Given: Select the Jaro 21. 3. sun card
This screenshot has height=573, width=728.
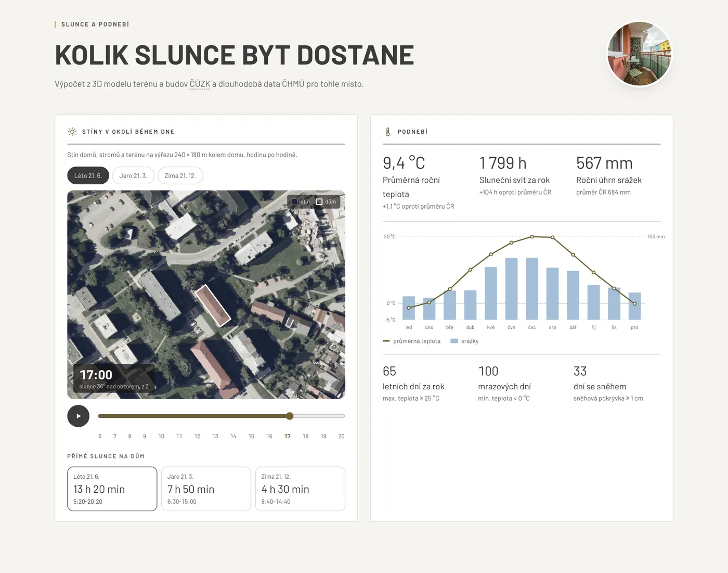Looking at the screenshot, I should tap(206, 489).
